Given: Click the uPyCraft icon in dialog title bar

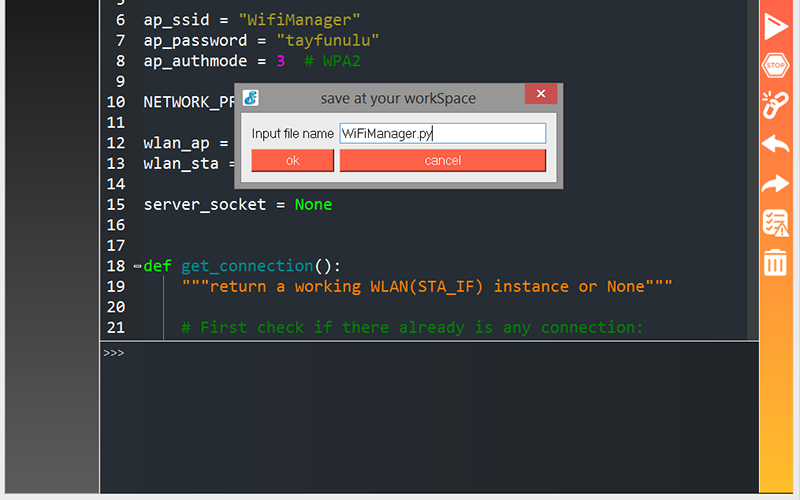Looking at the screenshot, I should point(251,98).
